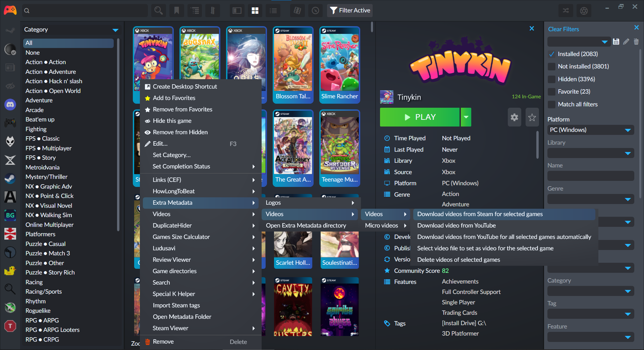Image resolution: width=644 pixels, height=350 pixels.
Task: Switch to Grid view layout icon
Action: tap(255, 11)
